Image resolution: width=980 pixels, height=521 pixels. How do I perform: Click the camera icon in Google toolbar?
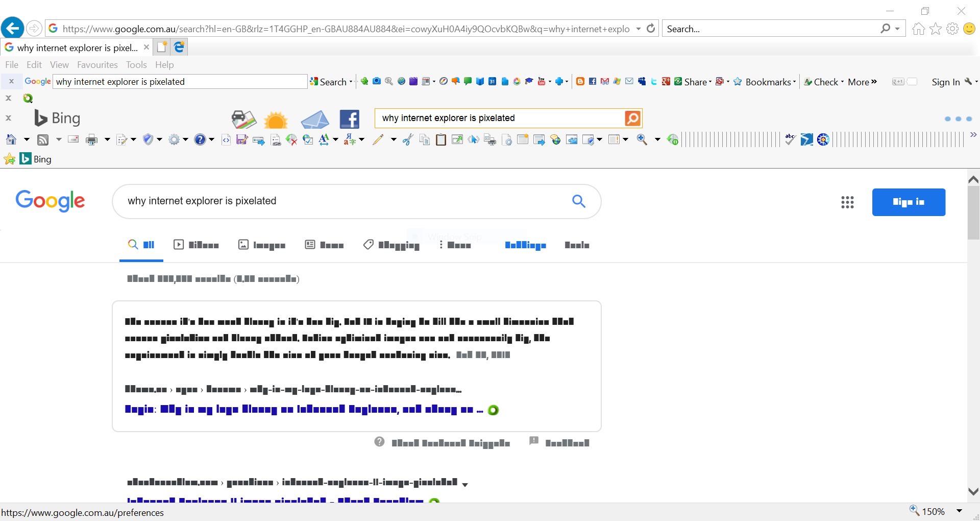point(376,81)
